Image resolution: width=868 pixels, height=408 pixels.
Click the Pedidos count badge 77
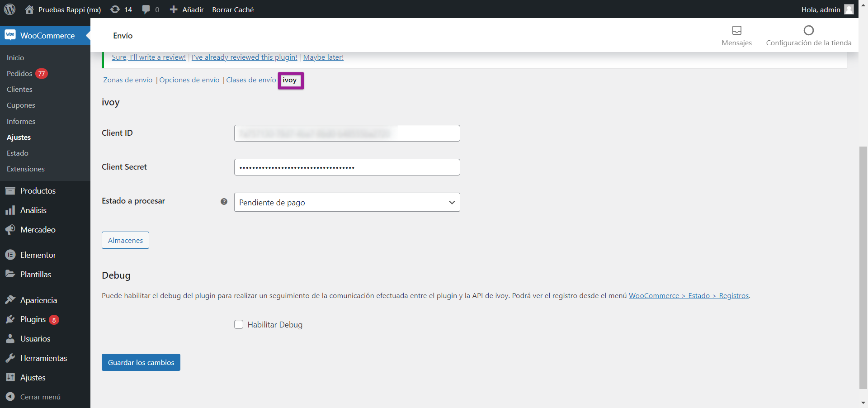[x=42, y=74]
